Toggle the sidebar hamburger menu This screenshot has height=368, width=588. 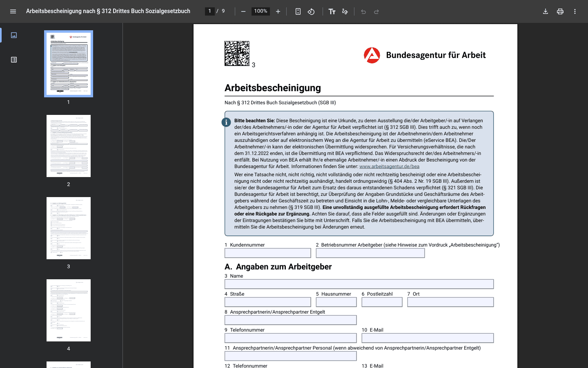coord(13,11)
